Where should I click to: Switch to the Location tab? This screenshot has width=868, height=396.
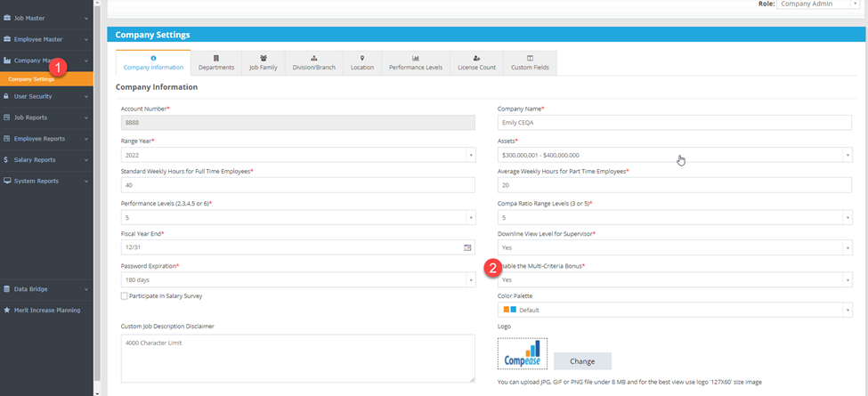coord(362,63)
